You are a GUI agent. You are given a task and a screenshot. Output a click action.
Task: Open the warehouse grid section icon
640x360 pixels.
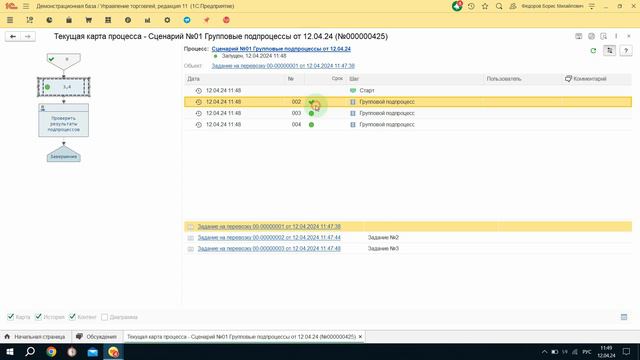[108, 20]
